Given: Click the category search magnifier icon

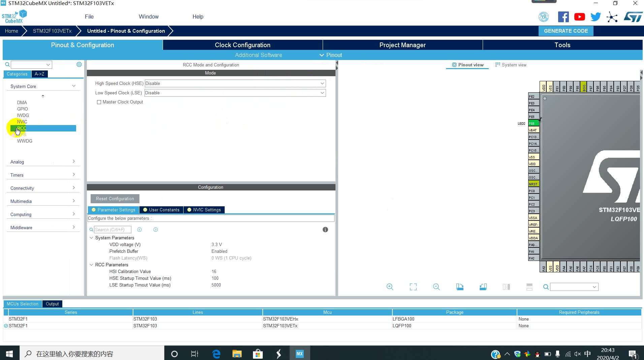Looking at the screenshot, I should (x=7, y=64).
